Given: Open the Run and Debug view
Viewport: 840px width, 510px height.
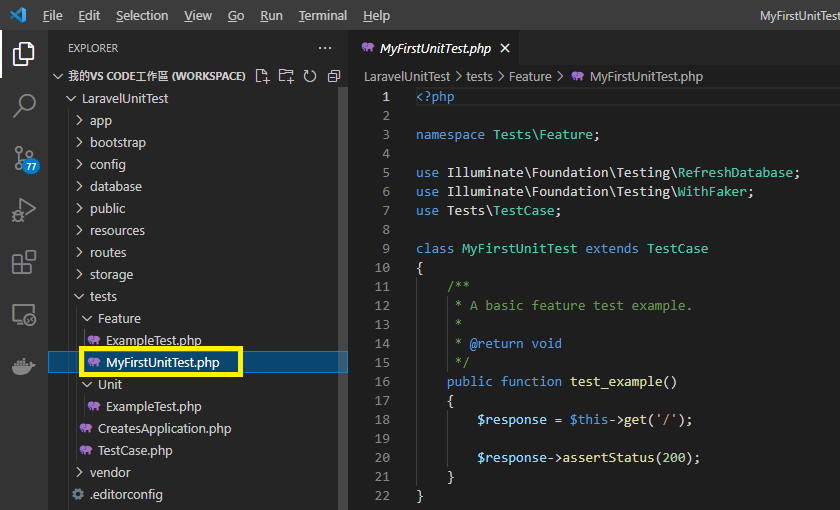Looking at the screenshot, I should point(24,210).
